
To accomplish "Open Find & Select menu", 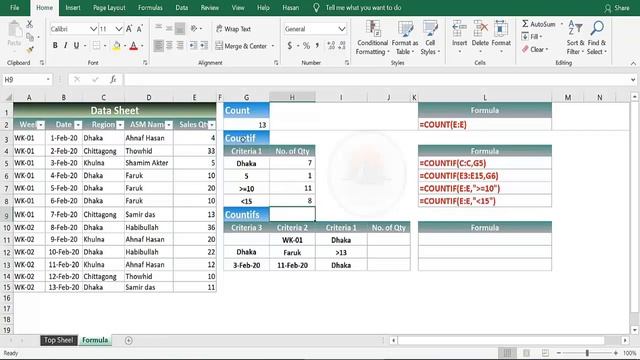I will pyautogui.click(x=597, y=38).
